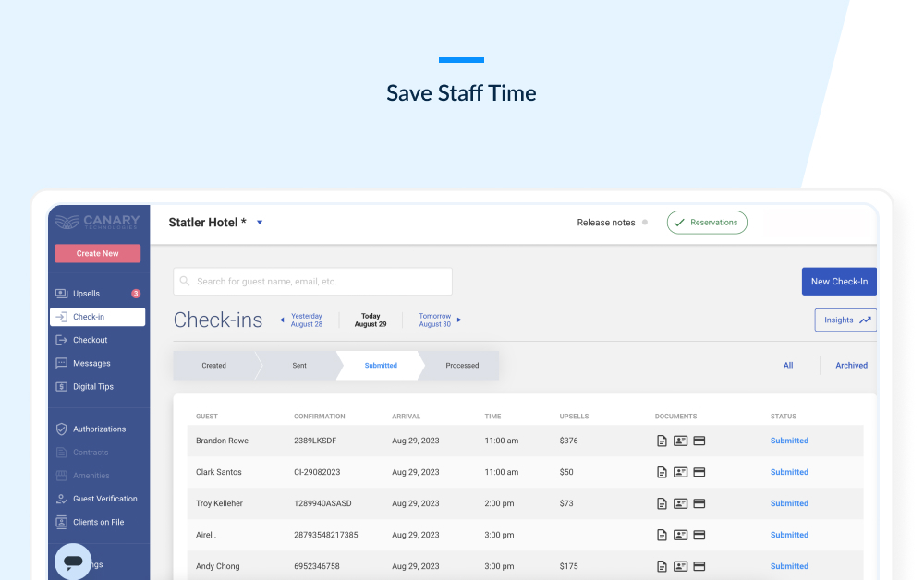
Task: Open the chat widget bubble
Action: 74,561
